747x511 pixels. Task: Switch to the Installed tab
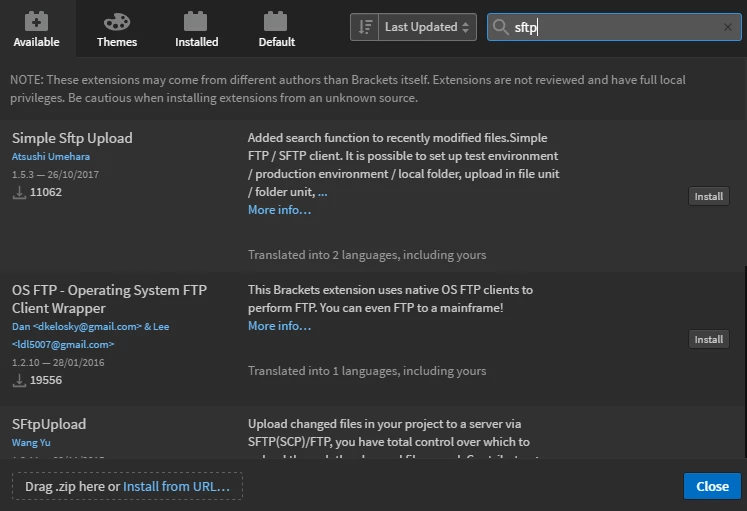[x=196, y=30]
